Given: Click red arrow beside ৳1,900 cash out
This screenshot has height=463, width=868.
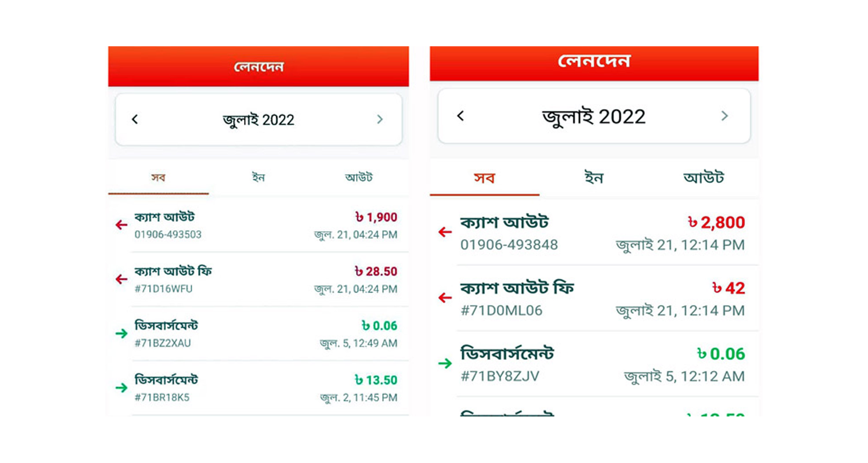Looking at the screenshot, I should click(x=121, y=225).
